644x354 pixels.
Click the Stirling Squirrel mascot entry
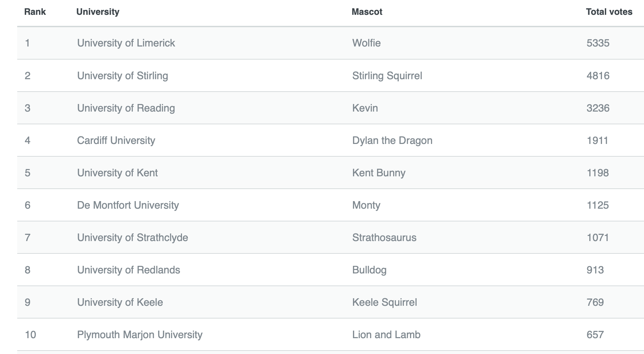(387, 76)
